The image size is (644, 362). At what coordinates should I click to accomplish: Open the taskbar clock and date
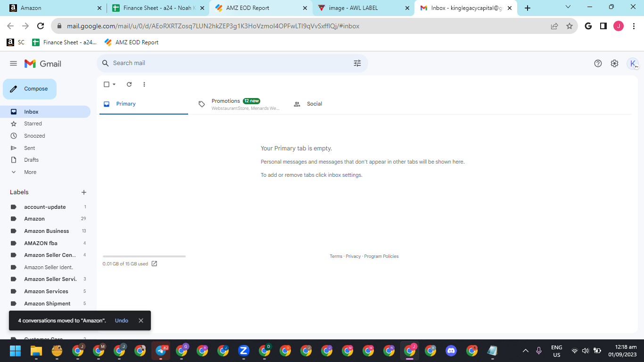[x=622, y=351]
